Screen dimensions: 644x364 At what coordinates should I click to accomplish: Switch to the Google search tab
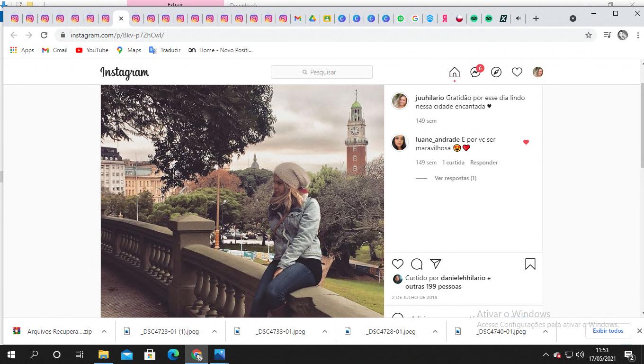415,18
